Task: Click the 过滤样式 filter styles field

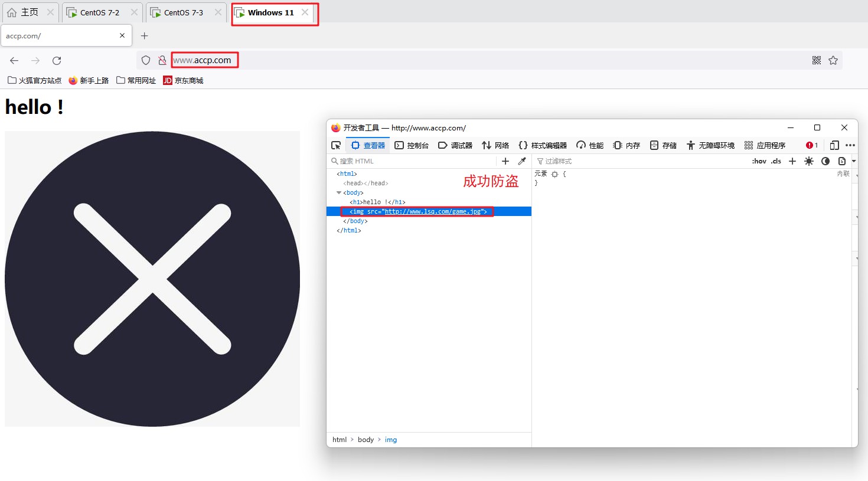Action: pyautogui.click(x=641, y=161)
